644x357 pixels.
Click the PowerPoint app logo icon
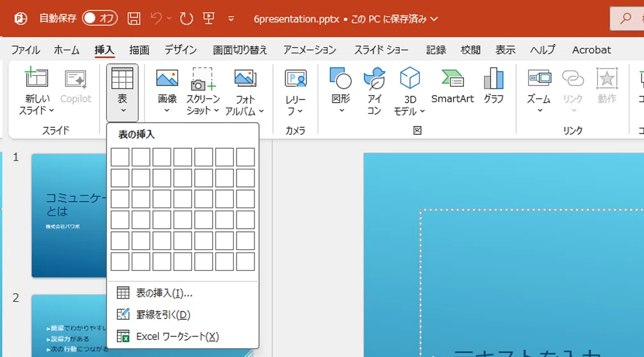[x=21, y=19]
